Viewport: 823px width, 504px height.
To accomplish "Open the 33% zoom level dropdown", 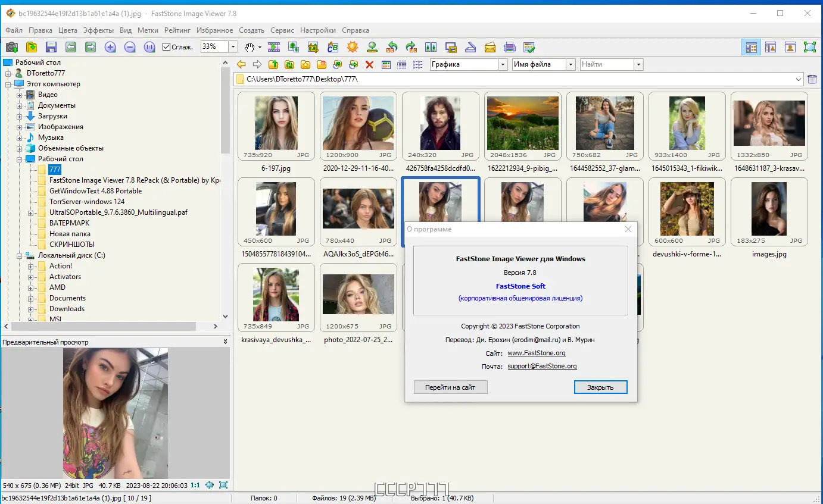I will coord(233,47).
